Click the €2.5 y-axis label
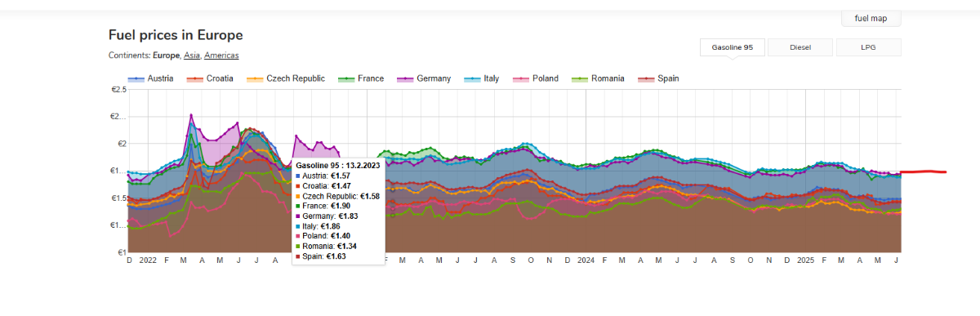This screenshot has height=316, width=980. (x=118, y=90)
